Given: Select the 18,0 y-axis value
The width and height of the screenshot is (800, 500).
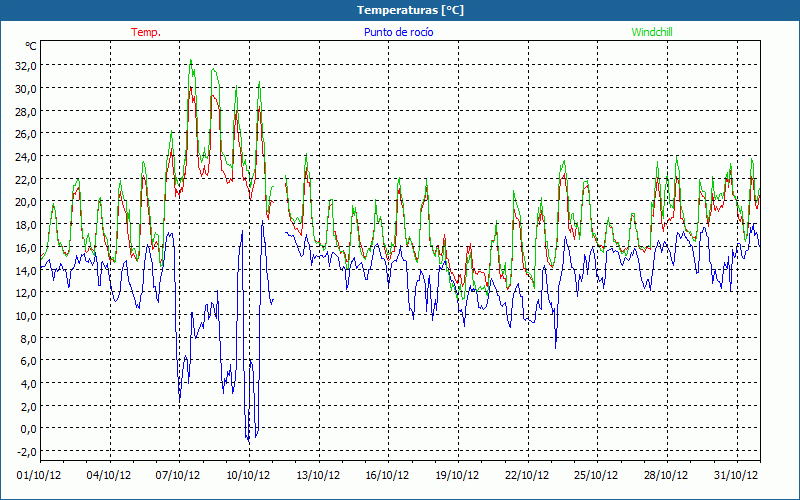Looking at the screenshot, I should point(26,225).
